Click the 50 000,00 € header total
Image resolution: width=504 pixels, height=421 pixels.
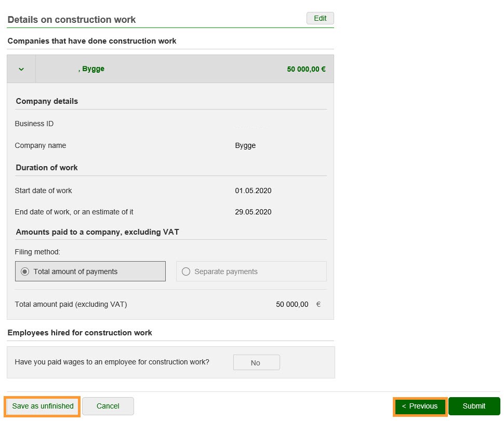click(306, 69)
